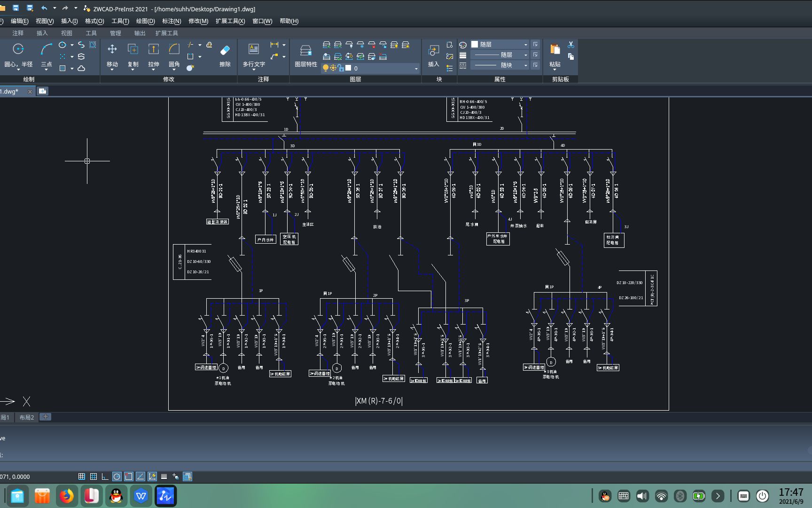Select the Fillet tool
Screen dimensions: 812x508
[x=174, y=49]
